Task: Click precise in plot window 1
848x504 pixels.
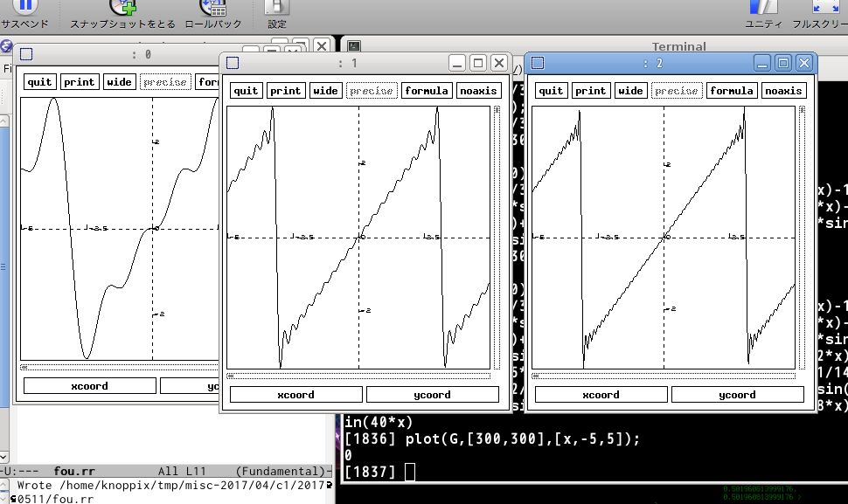Action: [372, 91]
